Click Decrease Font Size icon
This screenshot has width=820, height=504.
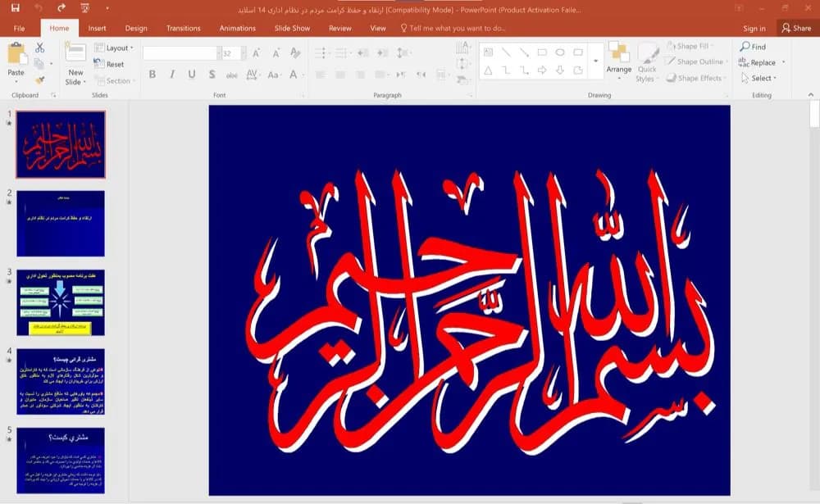[276, 52]
